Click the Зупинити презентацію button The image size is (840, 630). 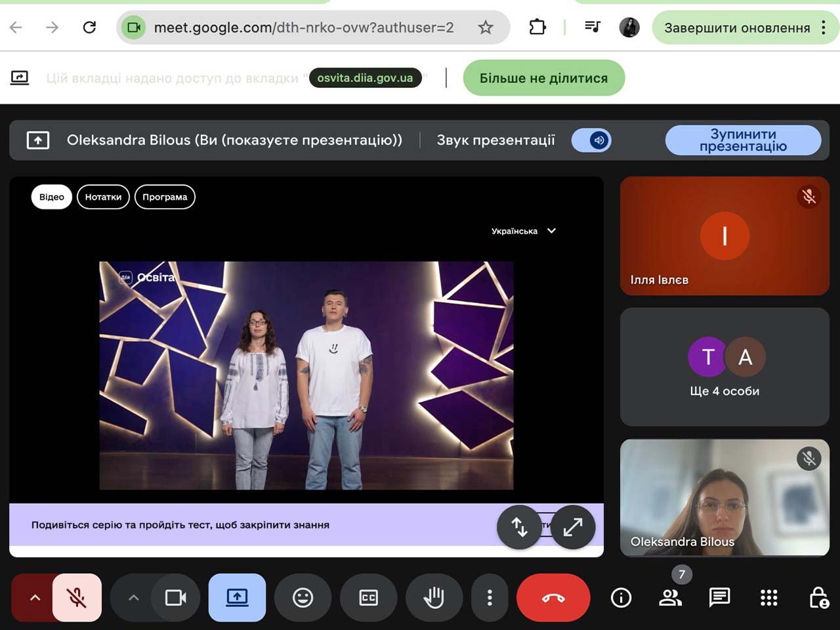pyautogui.click(x=743, y=140)
